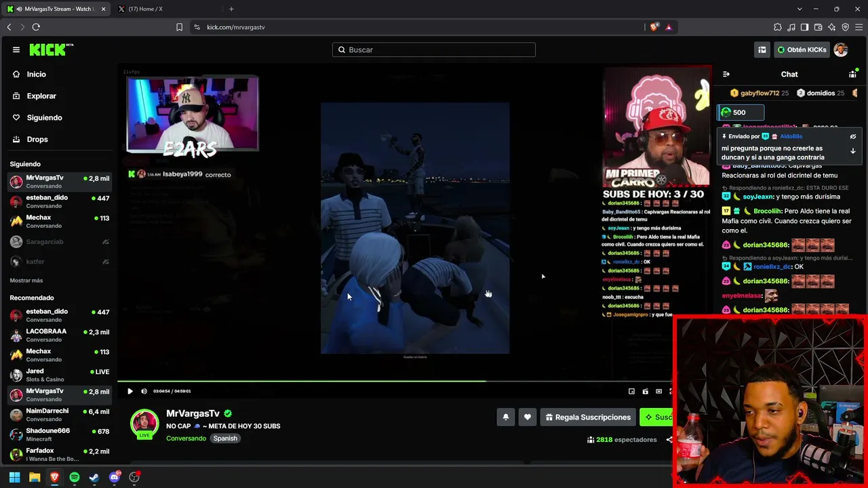This screenshot has height=488, width=868.
Task: Toggle the browser sidebar panel icon
Action: point(805,27)
